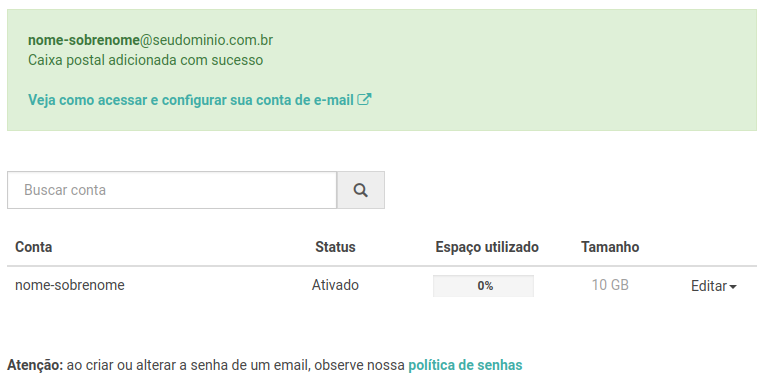Click the Status column header
This screenshot has width=765, height=379.
335,247
